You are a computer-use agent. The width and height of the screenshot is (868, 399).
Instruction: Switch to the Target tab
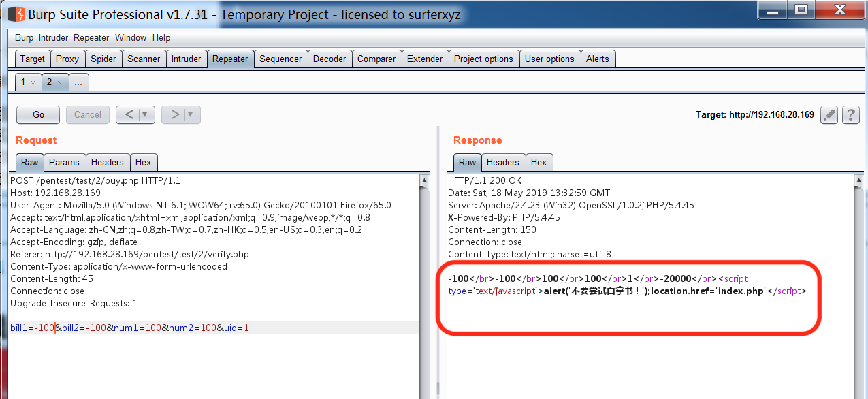pos(33,59)
